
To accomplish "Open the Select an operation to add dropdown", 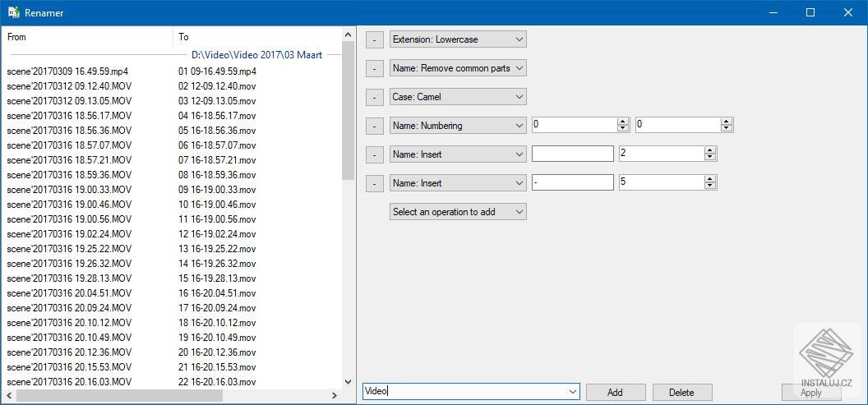I will coord(458,212).
